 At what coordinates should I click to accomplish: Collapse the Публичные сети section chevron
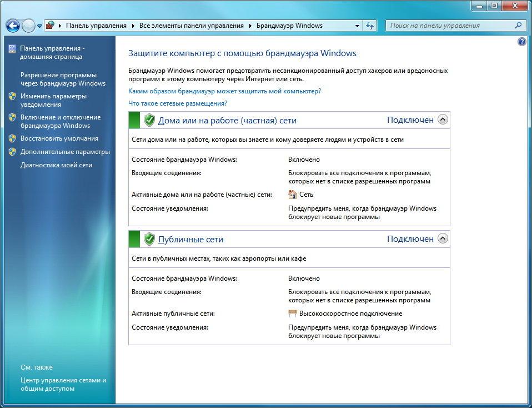[x=443, y=238]
